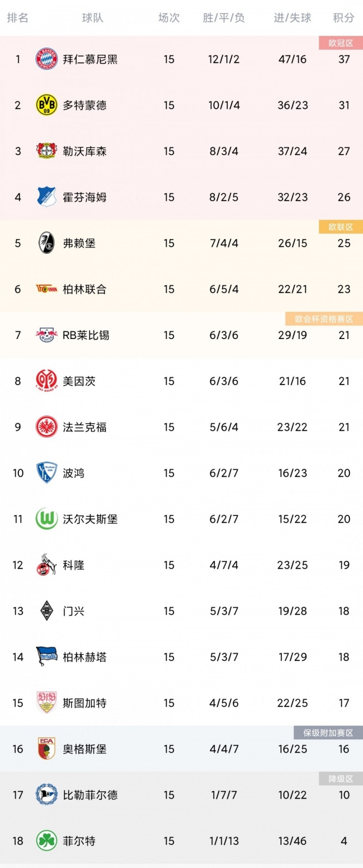Click the Mainz 05 crest

click(x=46, y=381)
